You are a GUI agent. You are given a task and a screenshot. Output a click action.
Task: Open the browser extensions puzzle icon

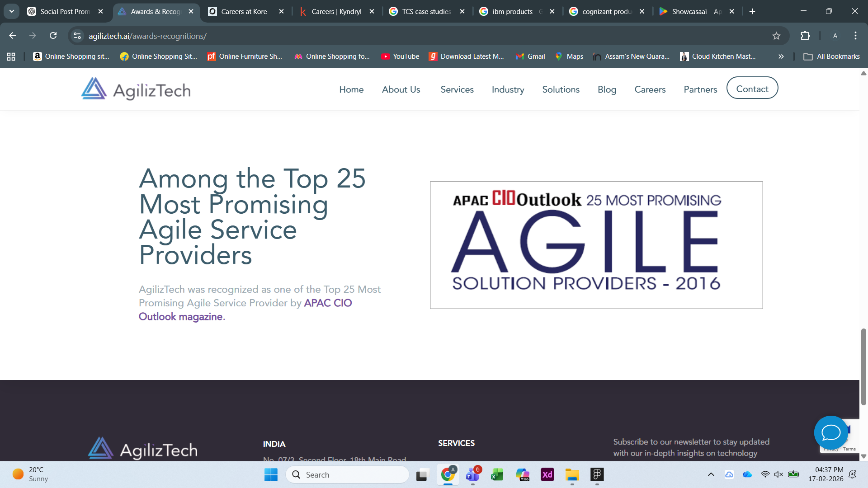806,36
